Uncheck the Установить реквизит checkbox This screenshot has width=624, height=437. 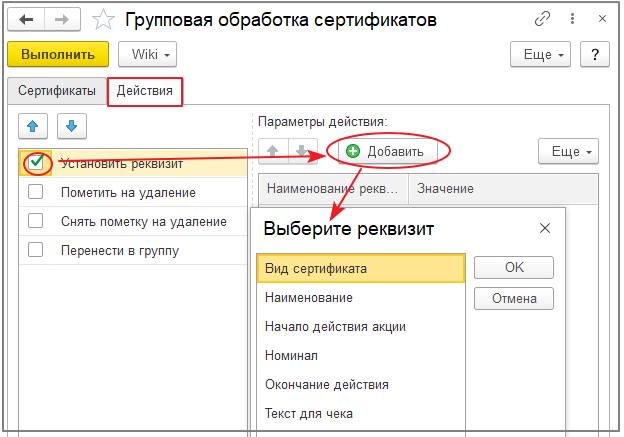36,162
